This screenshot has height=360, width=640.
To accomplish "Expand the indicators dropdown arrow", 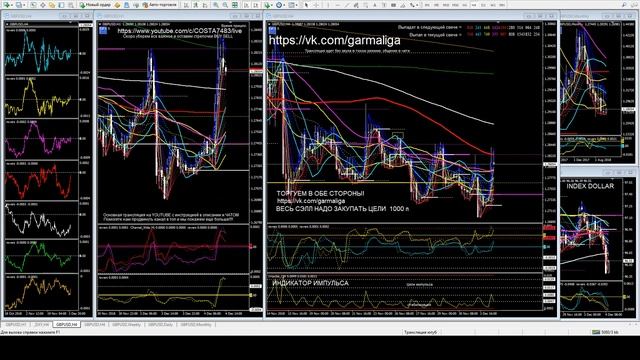I will 272,5.
